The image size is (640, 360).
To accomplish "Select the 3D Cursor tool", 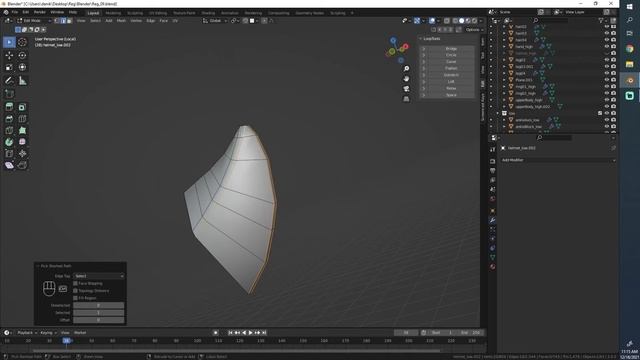I will (x=22, y=42).
